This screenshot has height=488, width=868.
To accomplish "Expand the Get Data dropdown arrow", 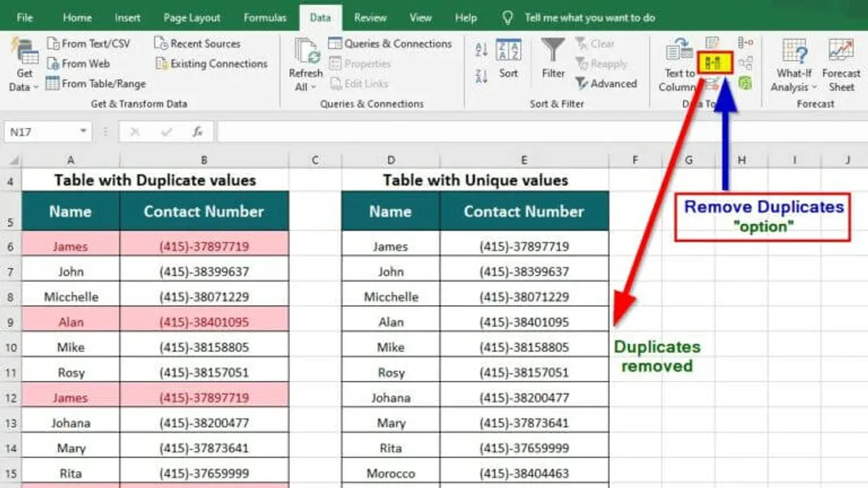I will (x=35, y=87).
